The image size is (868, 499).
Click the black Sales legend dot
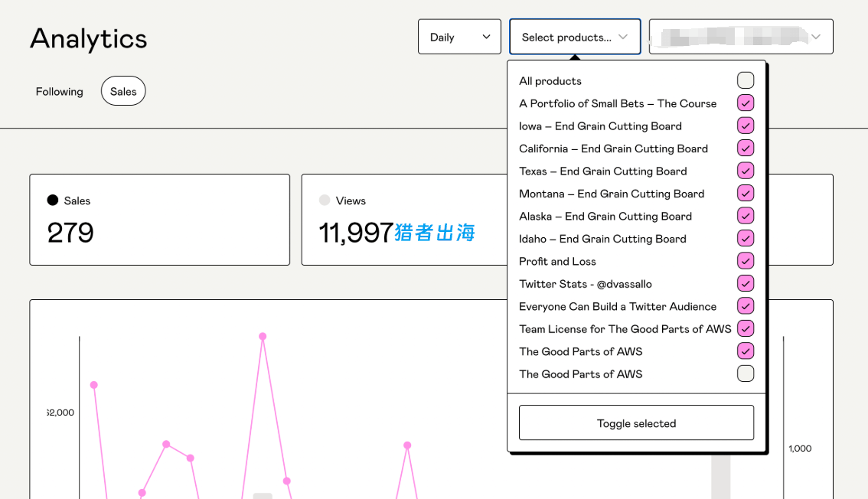point(53,201)
